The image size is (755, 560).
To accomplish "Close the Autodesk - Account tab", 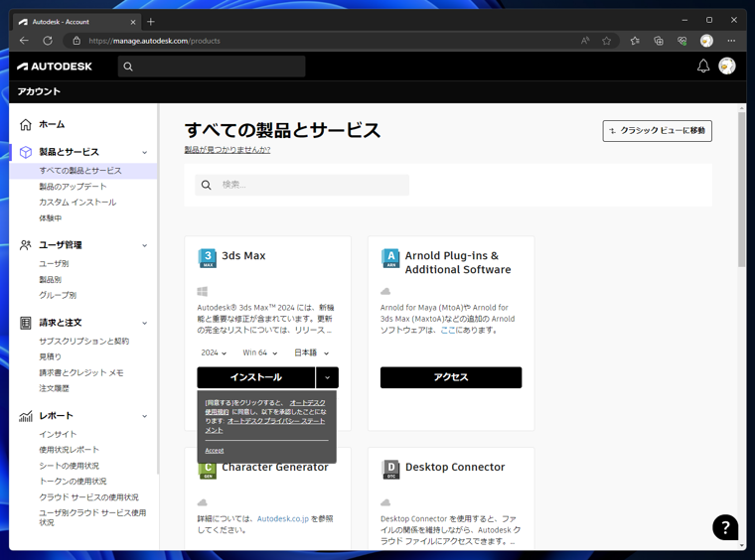I will pos(133,22).
